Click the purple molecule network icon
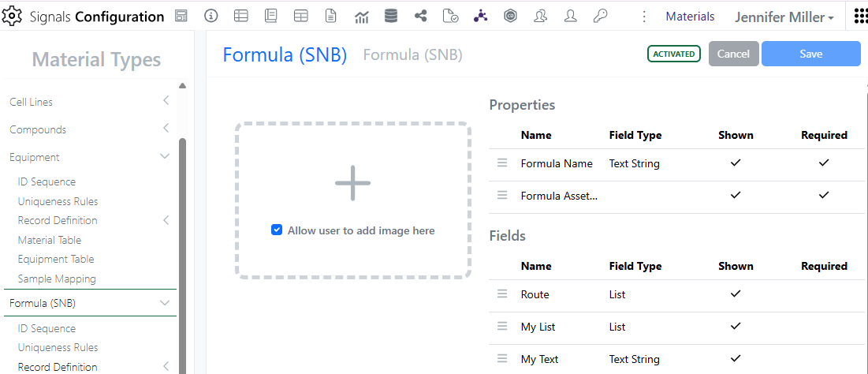 coord(480,16)
